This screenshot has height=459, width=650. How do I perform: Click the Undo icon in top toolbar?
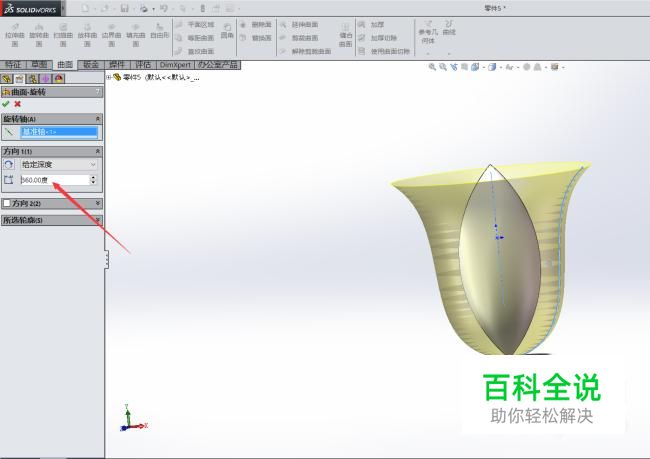click(163, 8)
